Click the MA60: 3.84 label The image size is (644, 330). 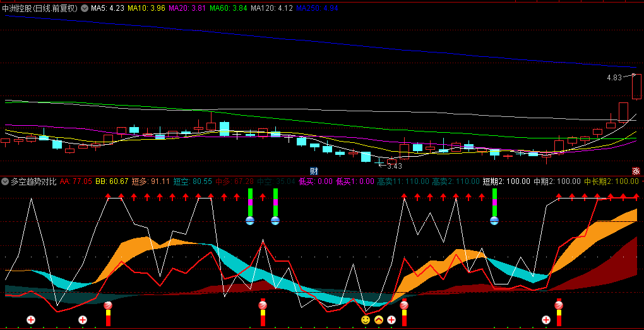pos(228,8)
